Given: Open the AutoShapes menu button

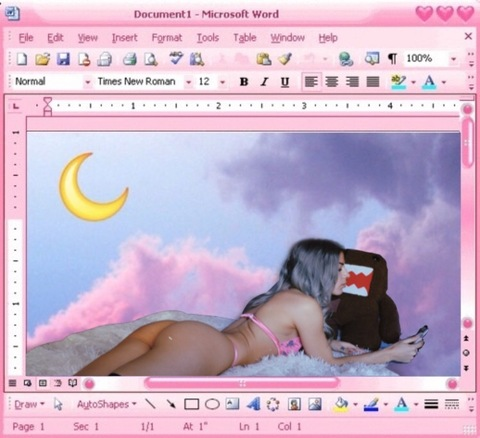Looking at the screenshot, I should [x=107, y=404].
